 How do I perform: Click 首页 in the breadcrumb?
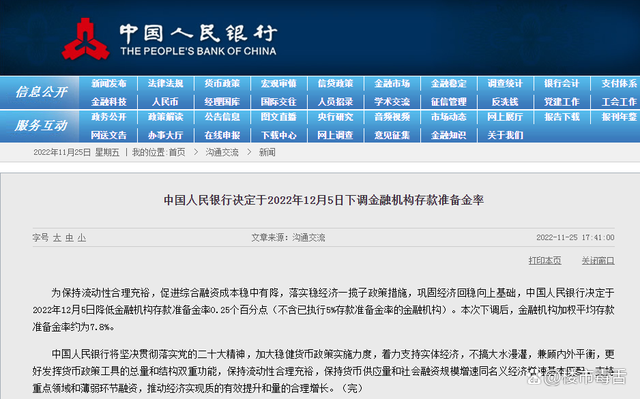(x=177, y=153)
